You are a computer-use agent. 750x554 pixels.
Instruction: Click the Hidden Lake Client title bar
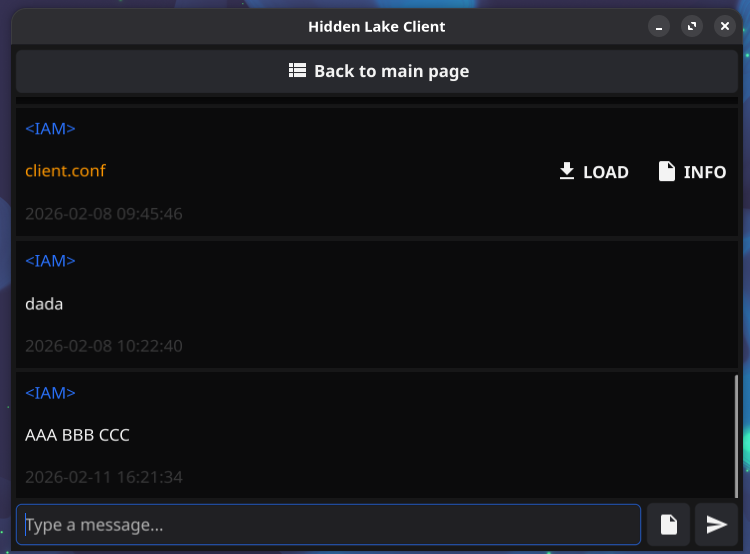(376, 27)
